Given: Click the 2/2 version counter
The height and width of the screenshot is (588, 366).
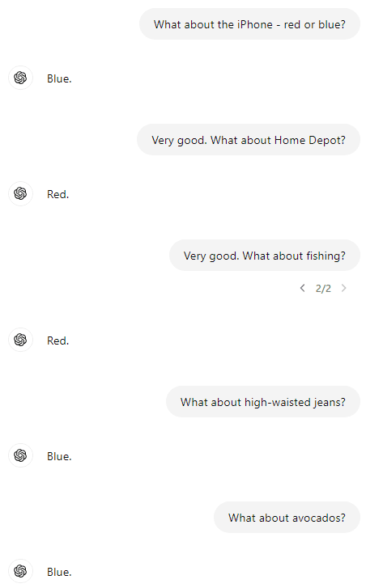Looking at the screenshot, I should pos(323,289).
